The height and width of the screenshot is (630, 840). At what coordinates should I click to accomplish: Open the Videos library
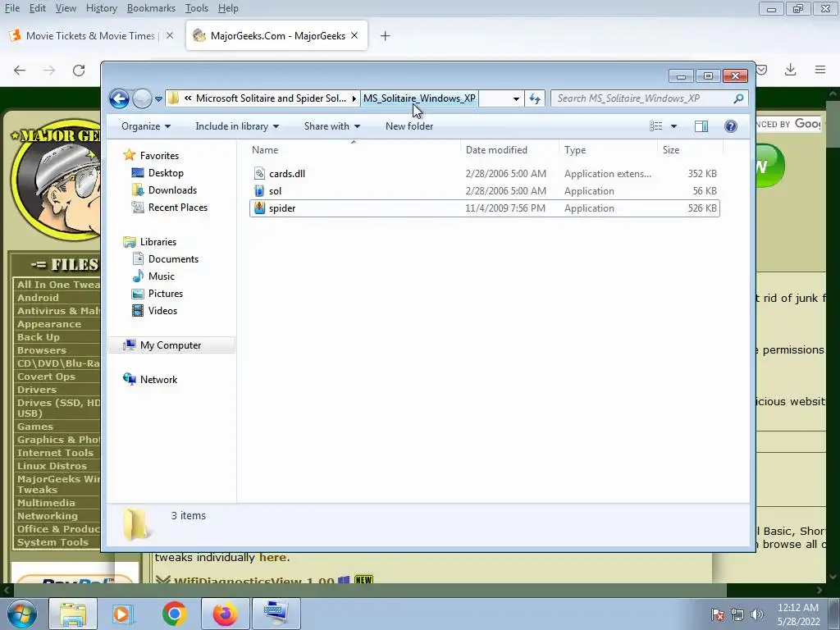pos(162,311)
